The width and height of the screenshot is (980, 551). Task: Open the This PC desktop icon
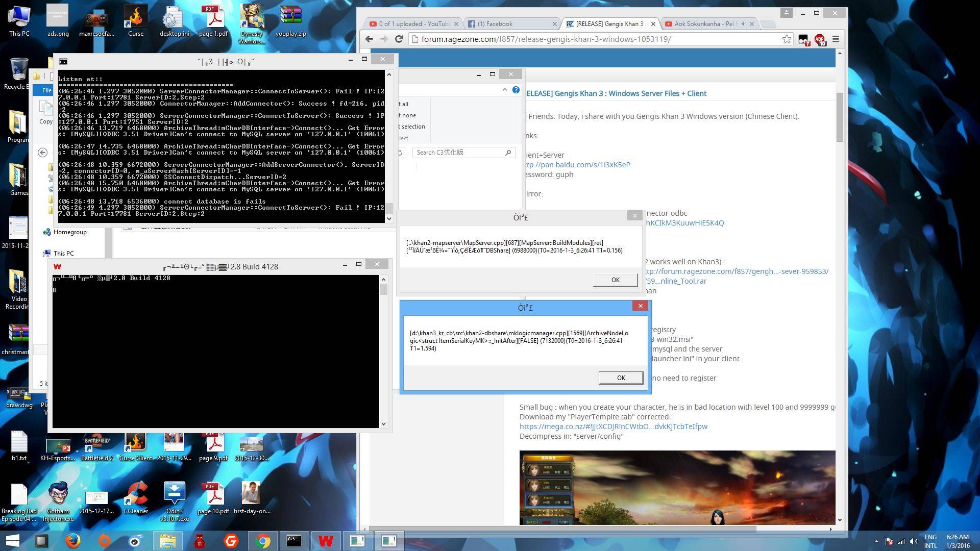tap(19, 20)
